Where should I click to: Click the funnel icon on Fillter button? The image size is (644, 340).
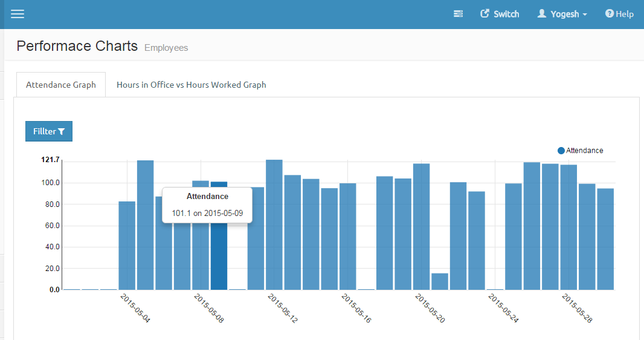pyautogui.click(x=62, y=132)
